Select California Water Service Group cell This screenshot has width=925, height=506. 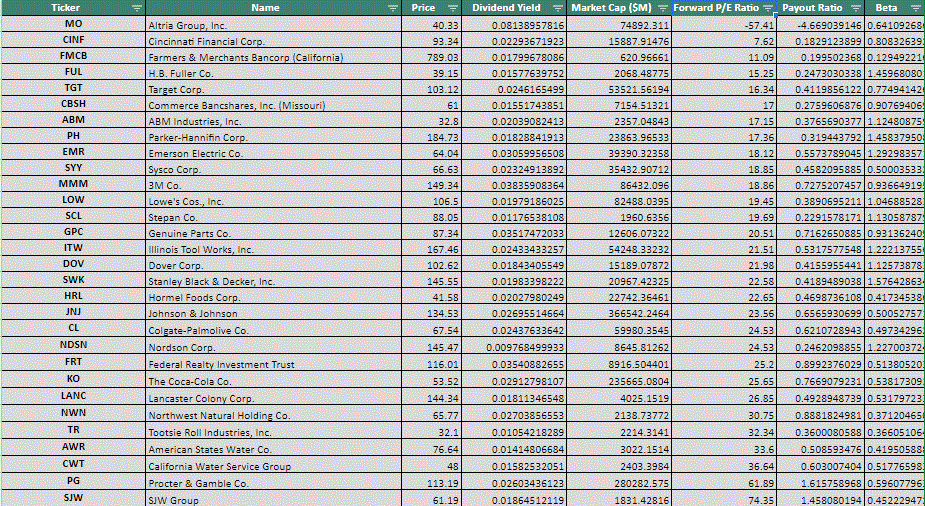point(274,464)
